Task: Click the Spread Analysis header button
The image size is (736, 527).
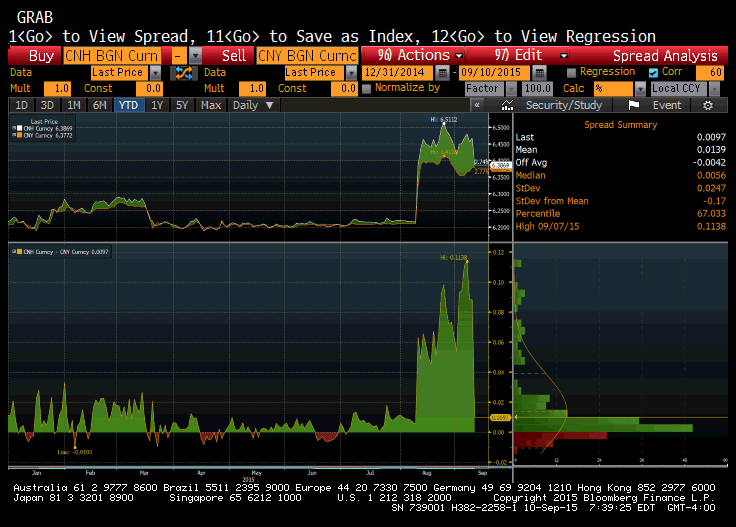Action: (x=649, y=56)
